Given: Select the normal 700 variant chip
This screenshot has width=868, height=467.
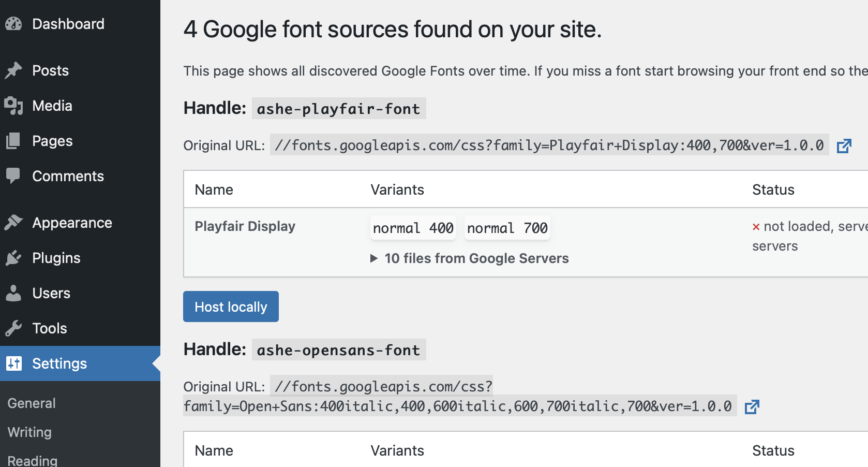Looking at the screenshot, I should click(507, 228).
